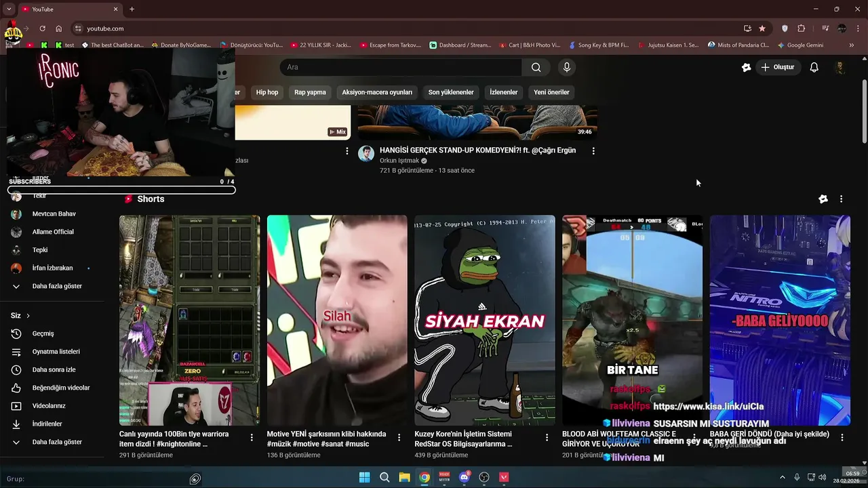Open Windows taskbar search

(x=384, y=477)
